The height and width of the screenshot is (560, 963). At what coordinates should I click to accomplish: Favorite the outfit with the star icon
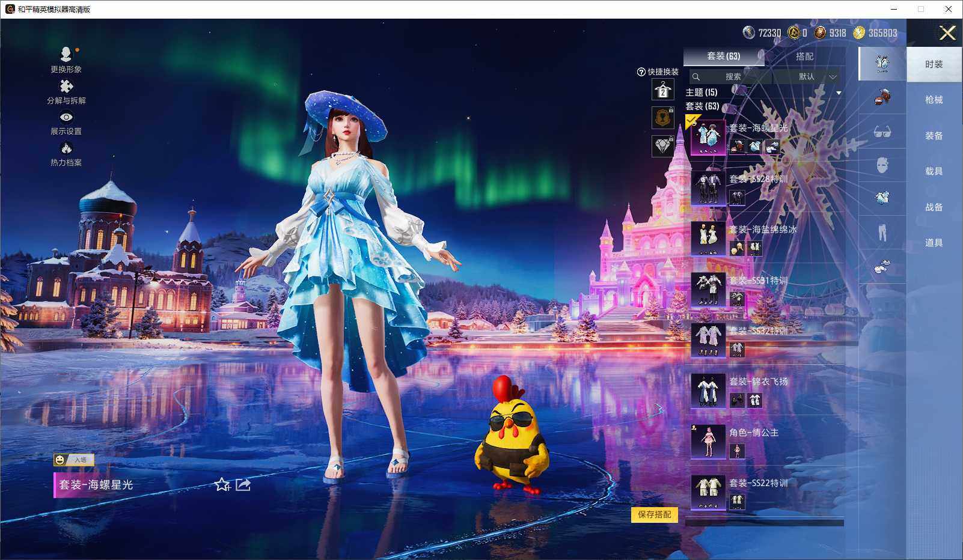pos(222,484)
